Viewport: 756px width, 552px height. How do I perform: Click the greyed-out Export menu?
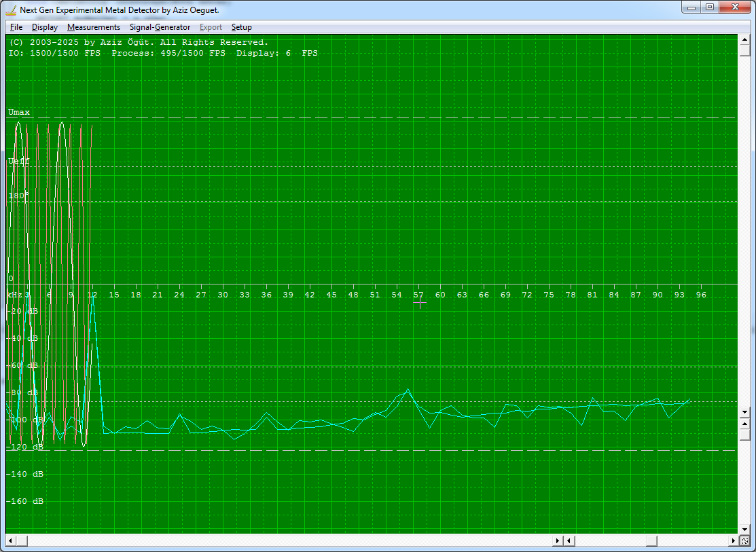tap(211, 27)
